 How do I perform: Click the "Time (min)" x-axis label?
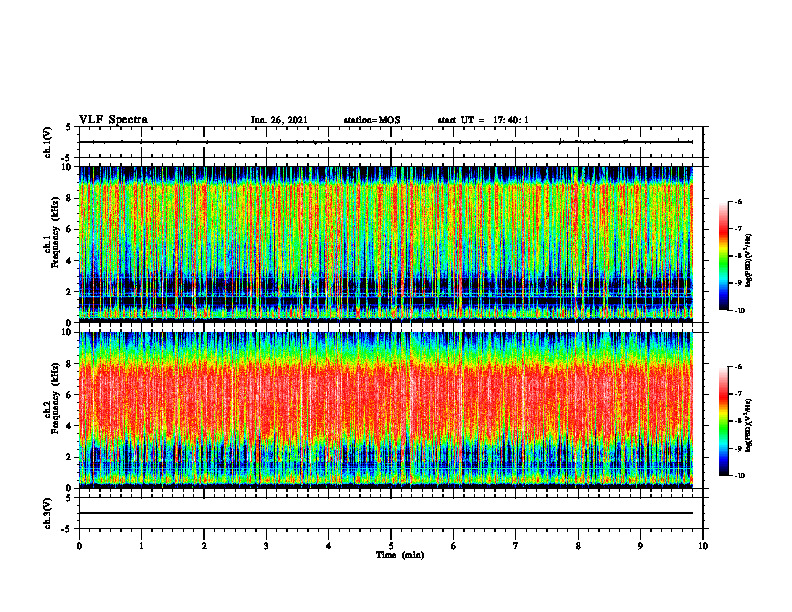point(400,555)
